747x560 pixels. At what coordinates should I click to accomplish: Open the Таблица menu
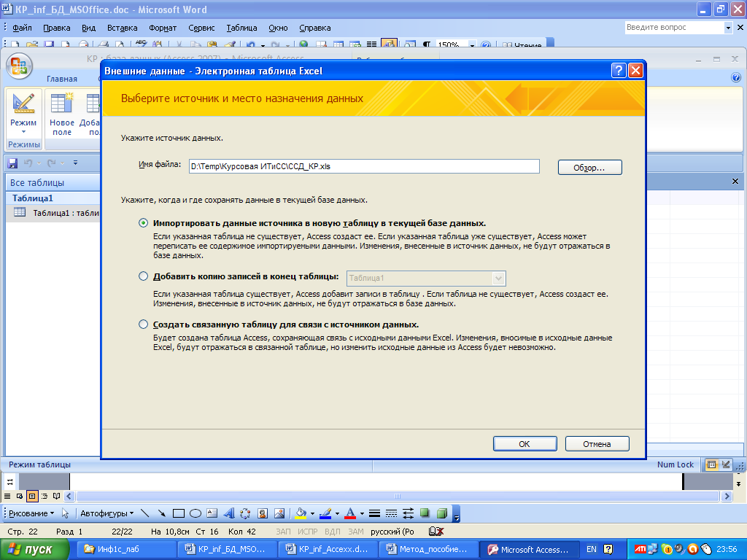pyautogui.click(x=241, y=28)
